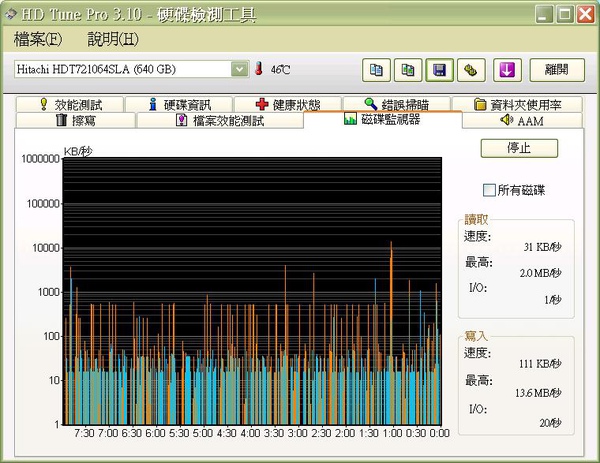
Task: Go to the 資料夾使用率 tab
Action: click(516, 104)
